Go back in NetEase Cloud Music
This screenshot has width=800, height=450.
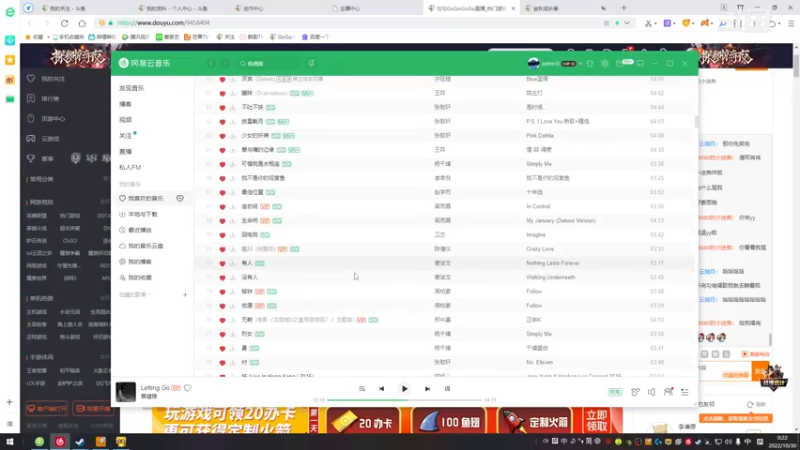[211, 63]
